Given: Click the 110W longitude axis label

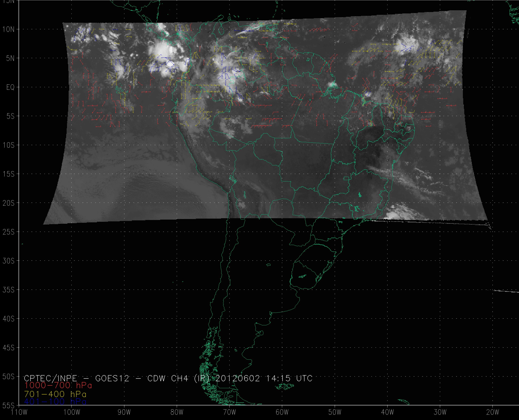Looking at the screenshot, I should 19,412.
